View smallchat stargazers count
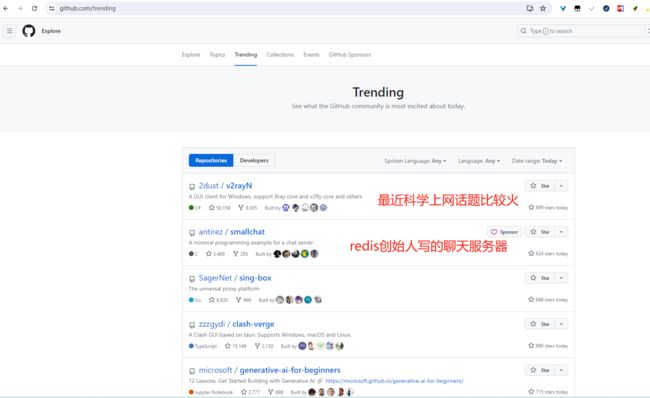Image resolution: width=650 pixels, height=398 pixels. (x=215, y=254)
